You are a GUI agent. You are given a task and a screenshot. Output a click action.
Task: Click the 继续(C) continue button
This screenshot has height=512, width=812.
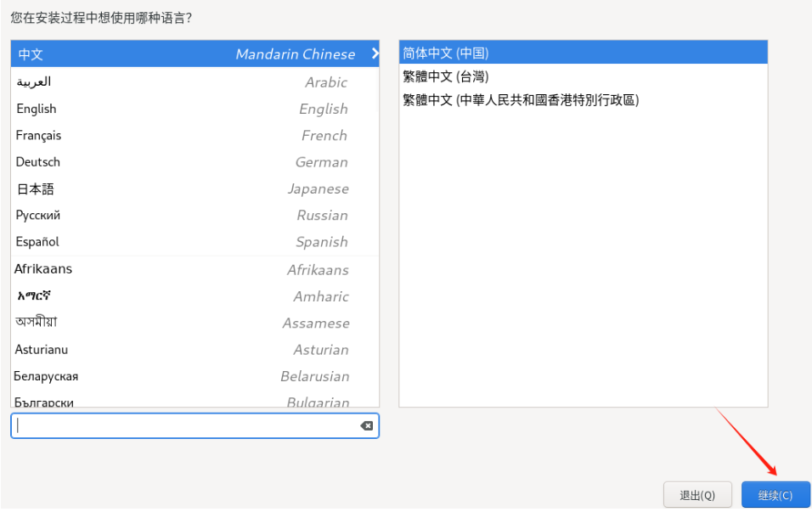click(x=775, y=495)
